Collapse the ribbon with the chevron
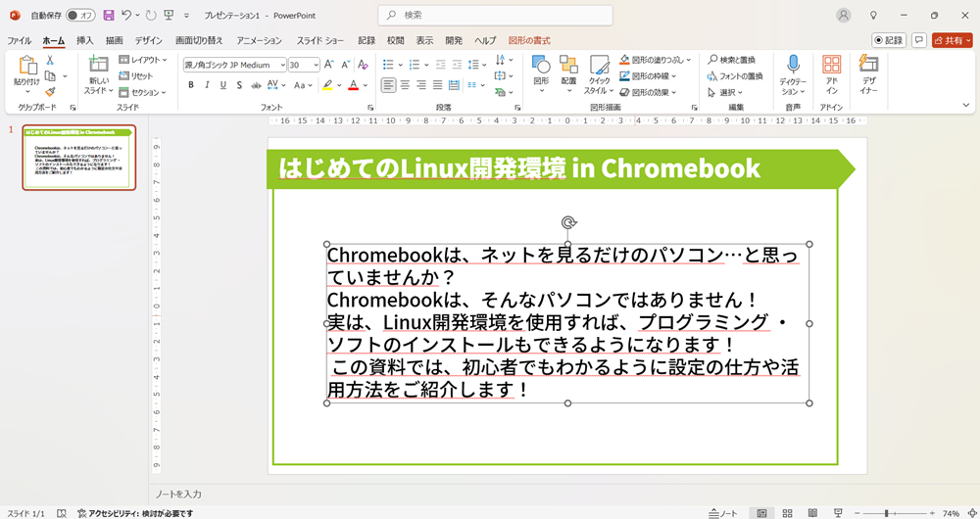 tap(966, 106)
